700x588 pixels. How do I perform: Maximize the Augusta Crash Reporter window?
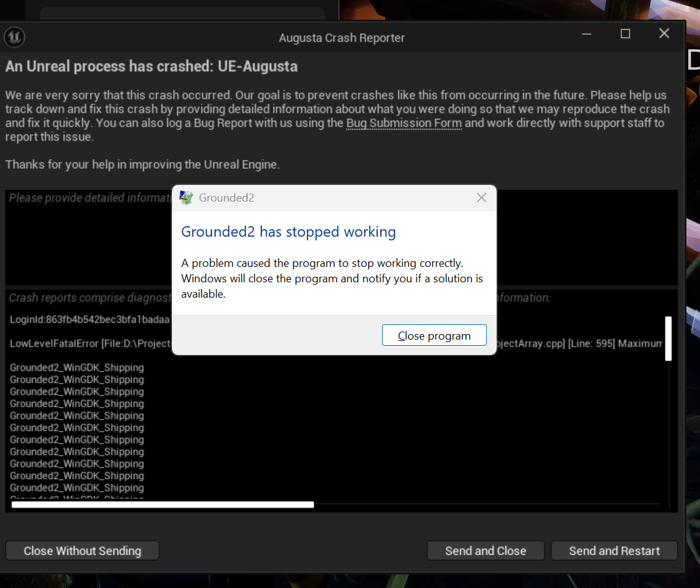pos(625,34)
